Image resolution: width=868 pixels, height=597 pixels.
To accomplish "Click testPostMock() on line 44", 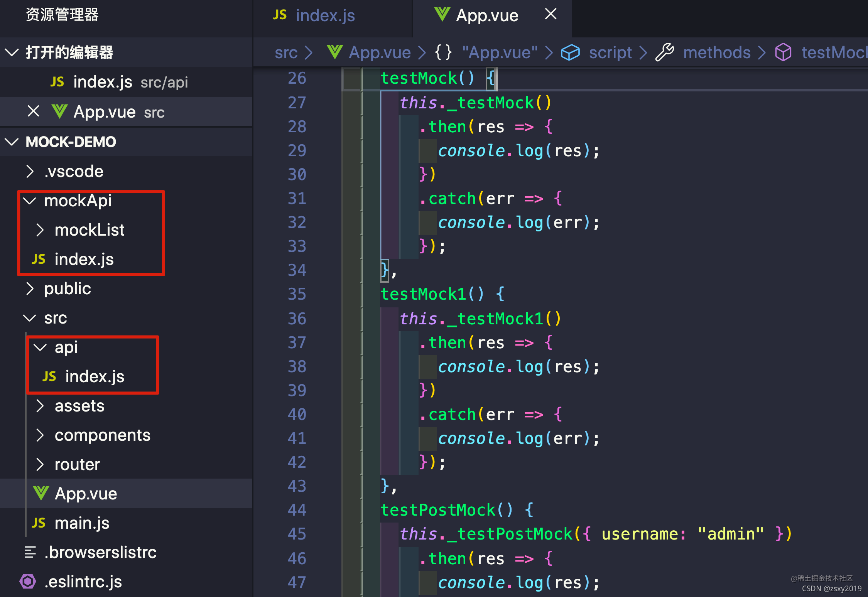I will point(446,511).
